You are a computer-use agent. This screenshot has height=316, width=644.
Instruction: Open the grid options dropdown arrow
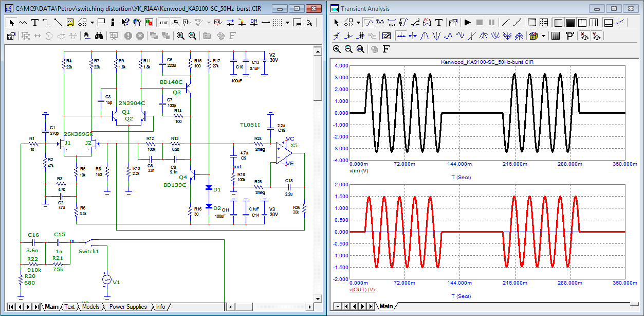point(288,23)
